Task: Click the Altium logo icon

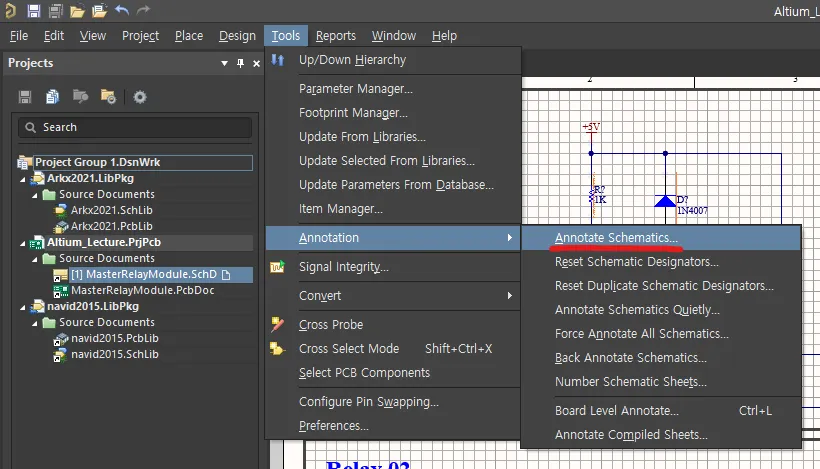Action: pos(10,10)
